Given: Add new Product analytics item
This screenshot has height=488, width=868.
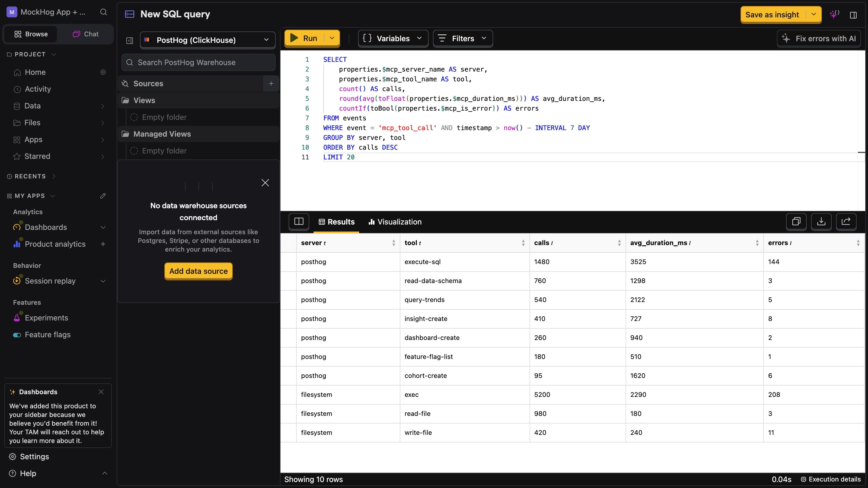Looking at the screenshot, I should point(103,244).
